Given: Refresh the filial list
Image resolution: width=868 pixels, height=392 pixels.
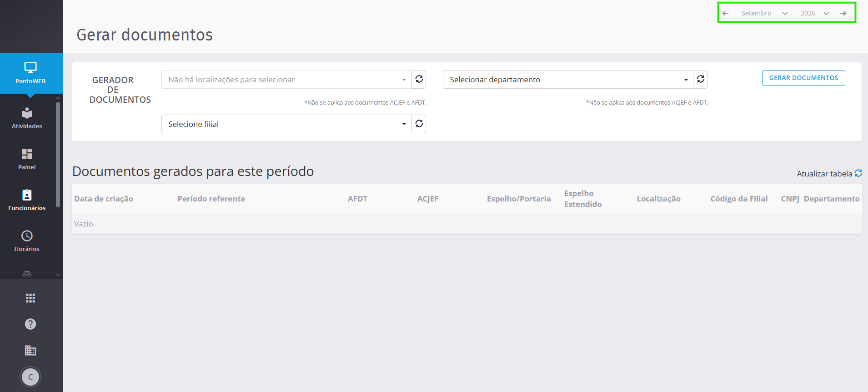Looking at the screenshot, I should point(419,124).
